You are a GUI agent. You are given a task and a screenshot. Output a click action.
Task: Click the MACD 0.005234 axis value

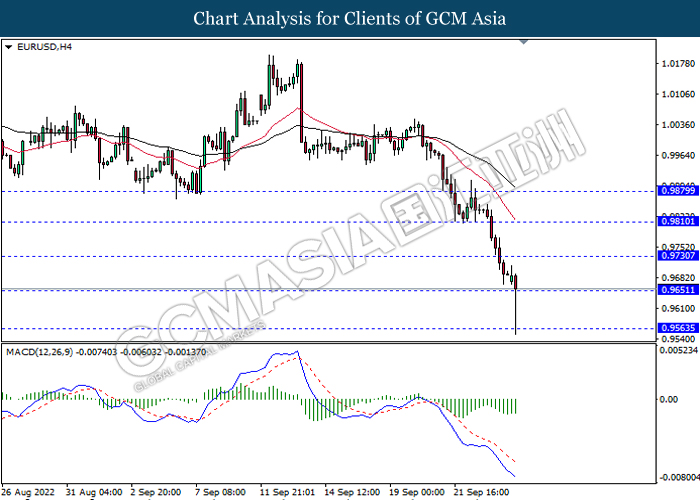coord(679,350)
